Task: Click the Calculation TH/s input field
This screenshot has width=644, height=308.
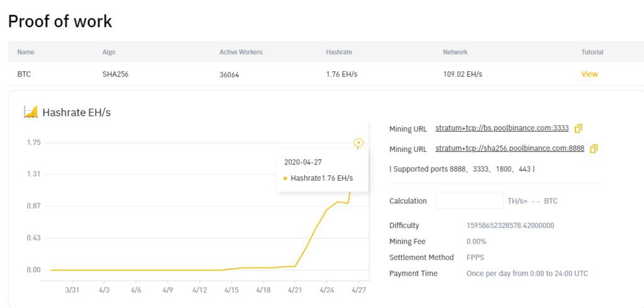Action: [470, 201]
